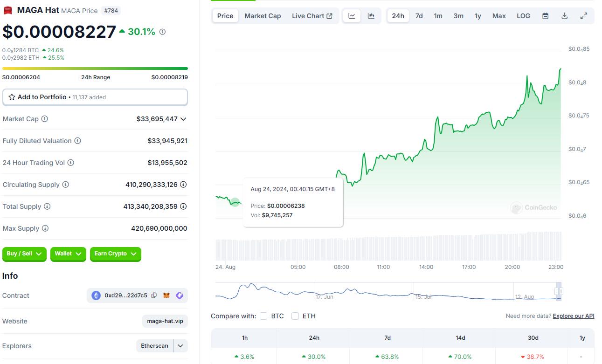This screenshot has height=364, width=602.
Task: Switch to the Market Cap tab
Action: click(x=263, y=16)
